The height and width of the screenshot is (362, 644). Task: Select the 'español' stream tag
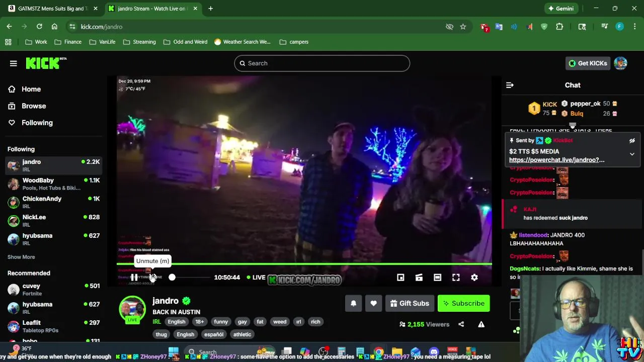[214, 334]
